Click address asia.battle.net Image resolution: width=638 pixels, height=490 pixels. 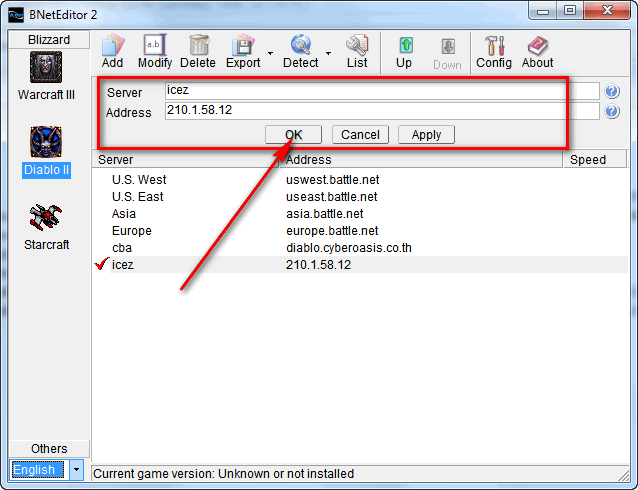coord(325,214)
